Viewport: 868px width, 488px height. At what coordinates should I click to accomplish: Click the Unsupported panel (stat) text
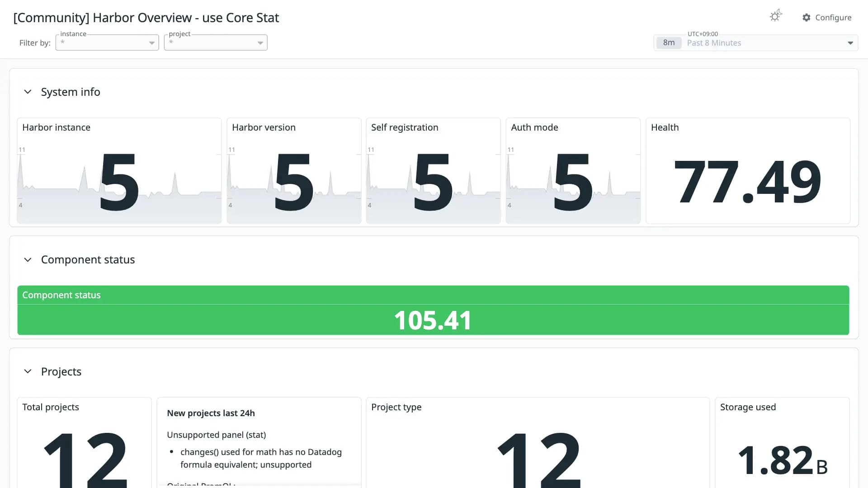click(216, 435)
